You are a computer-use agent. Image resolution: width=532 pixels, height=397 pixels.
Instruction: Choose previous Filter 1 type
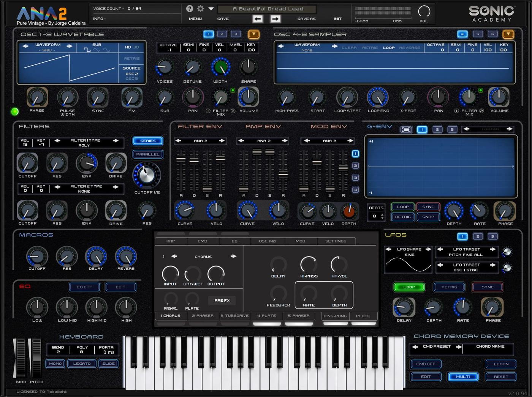pos(57,140)
